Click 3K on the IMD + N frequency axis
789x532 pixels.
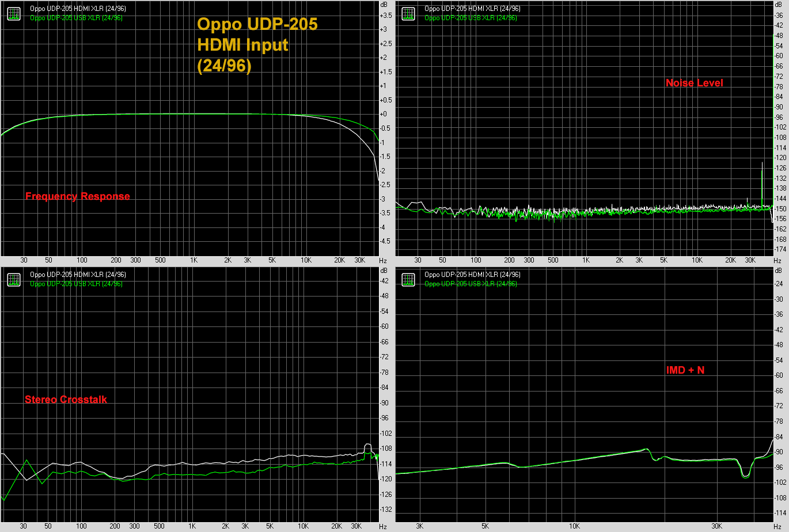click(420, 526)
